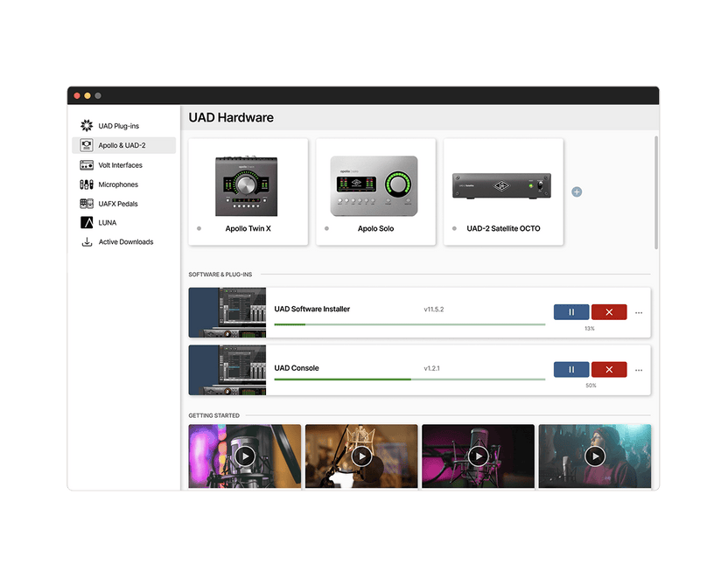The height and width of the screenshot is (571, 728).
Task: Open the Microphones section icon
Action: (x=86, y=184)
